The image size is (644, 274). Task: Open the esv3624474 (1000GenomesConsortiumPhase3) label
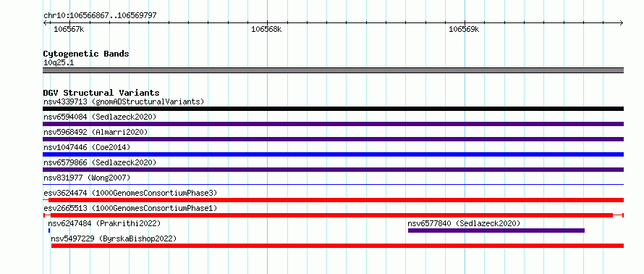click(x=130, y=193)
